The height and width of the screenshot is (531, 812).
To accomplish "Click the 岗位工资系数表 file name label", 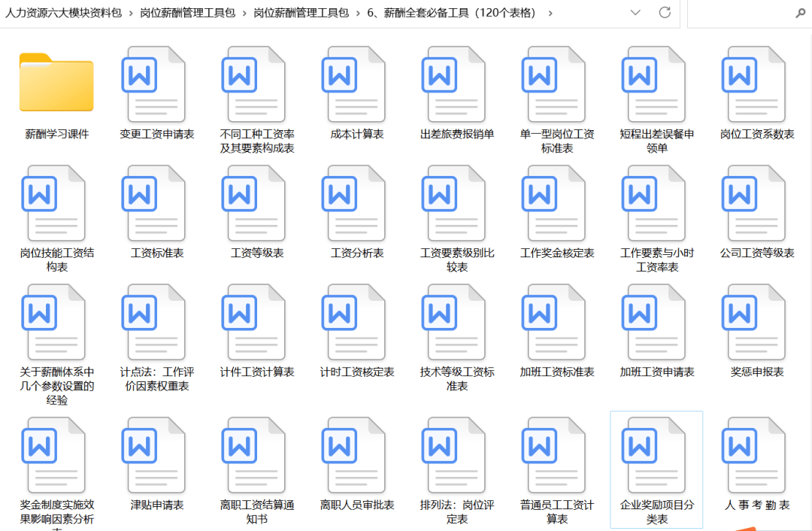I will 757,134.
